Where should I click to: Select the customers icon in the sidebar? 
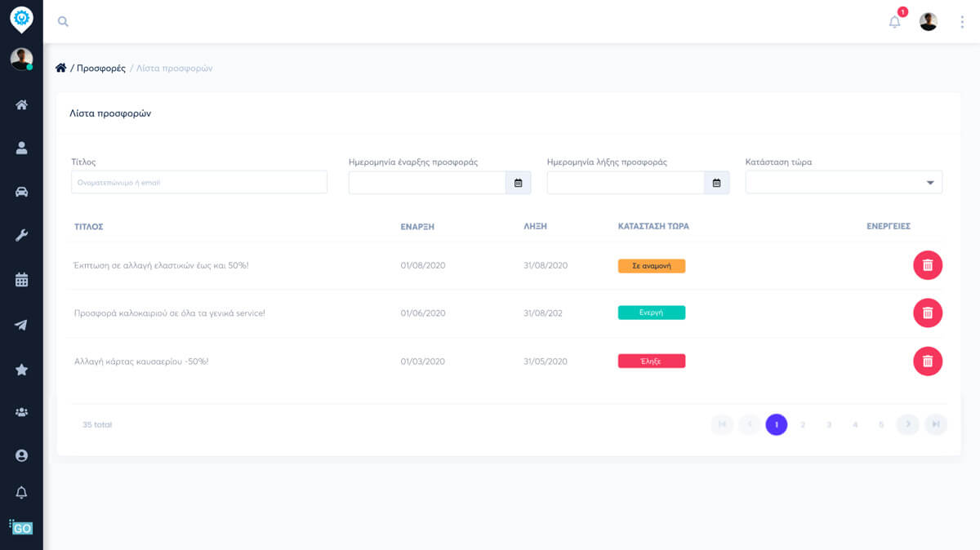tap(22, 148)
